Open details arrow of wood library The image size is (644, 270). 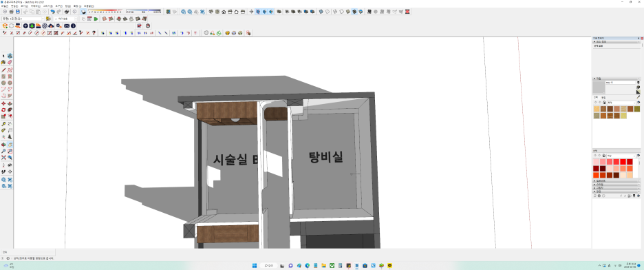(638, 103)
